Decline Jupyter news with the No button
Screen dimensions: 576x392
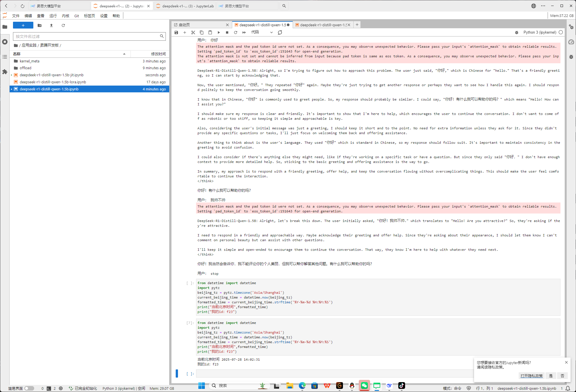click(562, 376)
